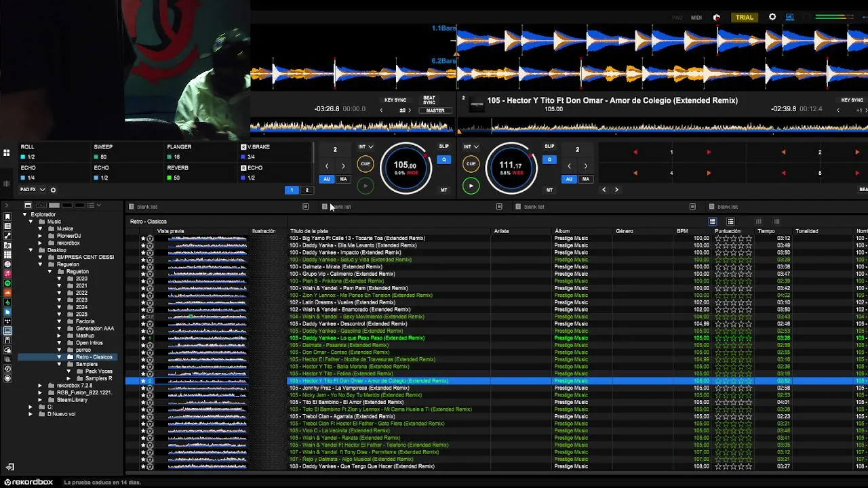The width and height of the screenshot is (868, 488).
Task: Toggle MT master tempo on deck 1
Action: click(443, 190)
